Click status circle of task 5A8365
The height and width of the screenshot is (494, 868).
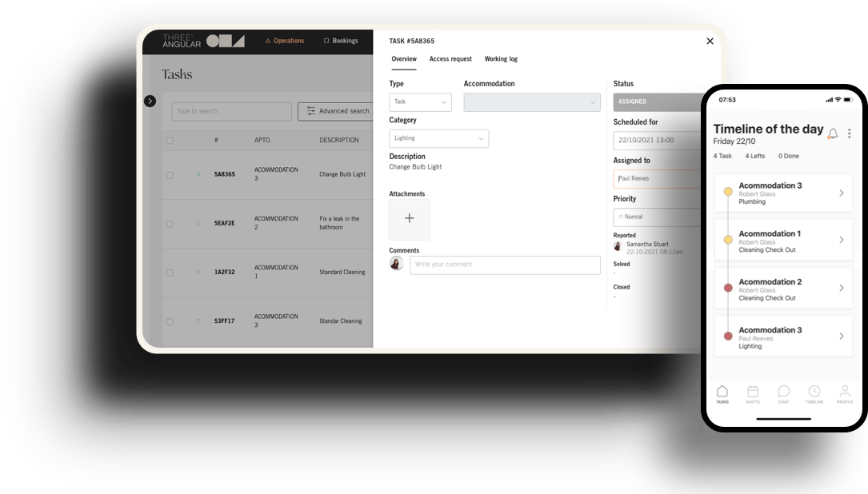pyautogui.click(x=198, y=174)
